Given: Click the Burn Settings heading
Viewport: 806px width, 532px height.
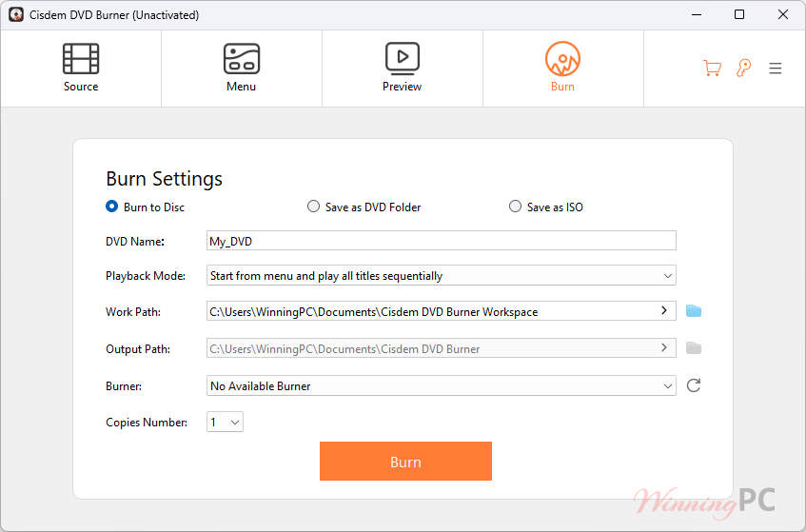Looking at the screenshot, I should (x=164, y=178).
